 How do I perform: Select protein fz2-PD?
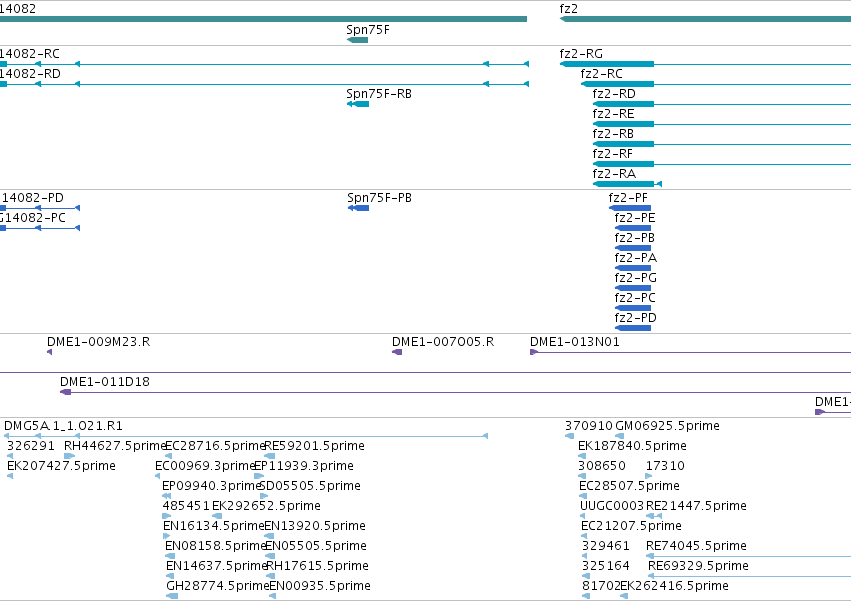pyautogui.click(x=636, y=318)
